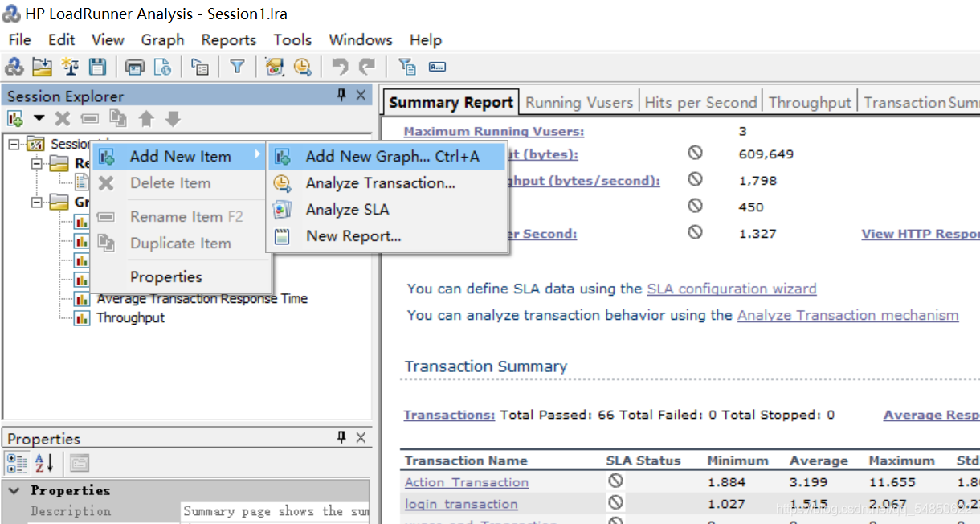Click the View HTTP Responses link
Viewport: 980px width, 524px height.
click(x=921, y=234)
